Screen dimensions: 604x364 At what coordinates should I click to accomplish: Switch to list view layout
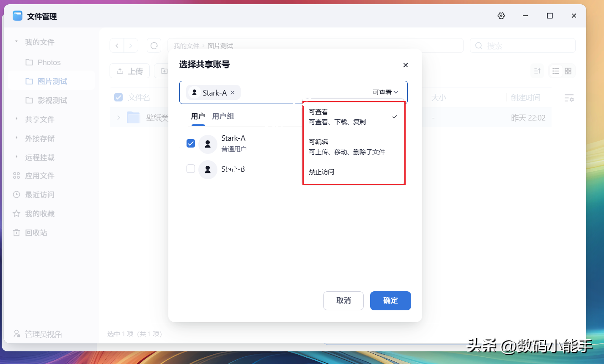(556, 71)
